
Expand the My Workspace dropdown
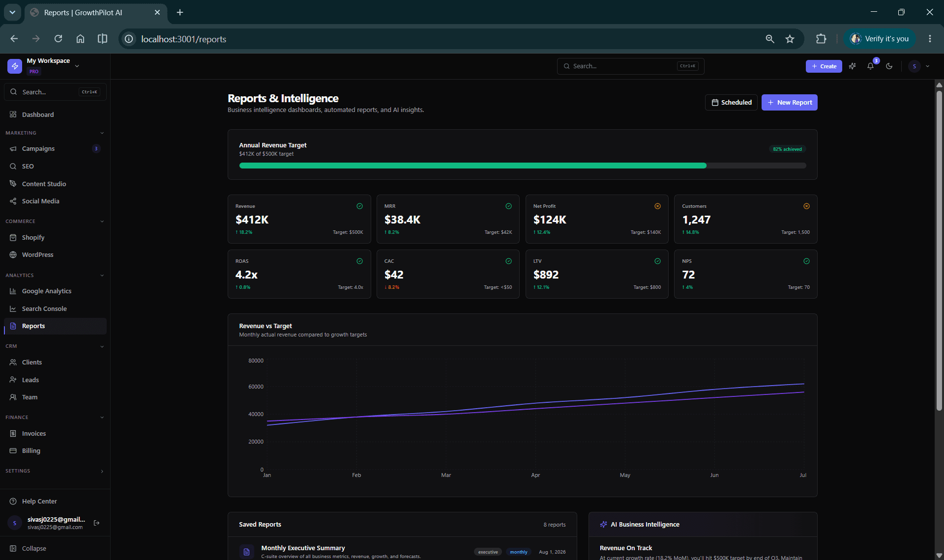click(x=77, y=66)
